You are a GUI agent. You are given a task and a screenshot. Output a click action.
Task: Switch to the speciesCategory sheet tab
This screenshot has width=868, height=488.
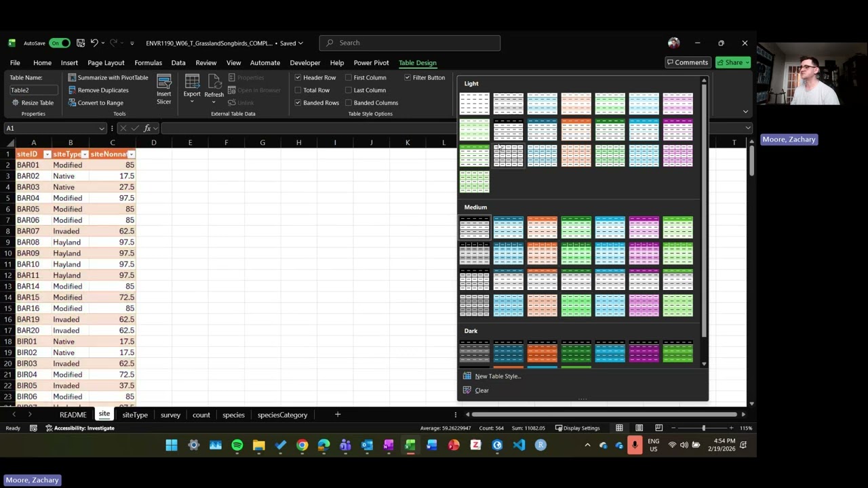pyautogui.click(x=282, y=415)
